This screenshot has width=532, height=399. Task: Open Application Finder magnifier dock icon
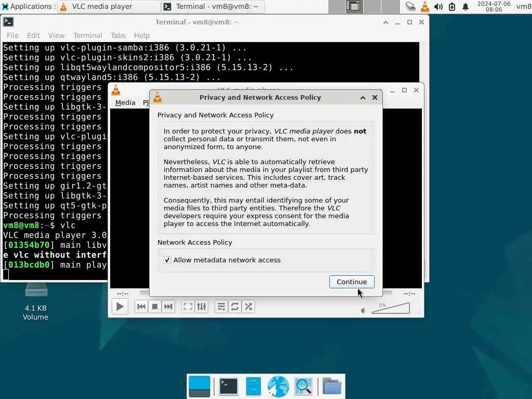tap(303, 386)
